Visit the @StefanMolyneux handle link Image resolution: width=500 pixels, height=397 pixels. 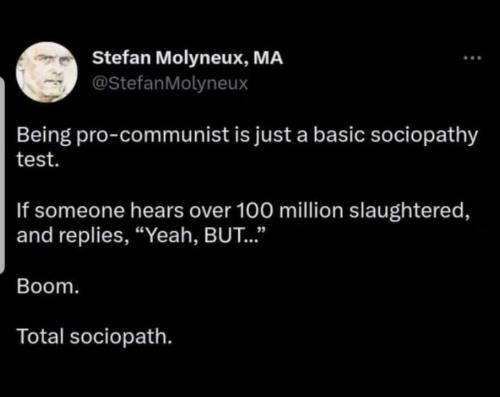170,83
